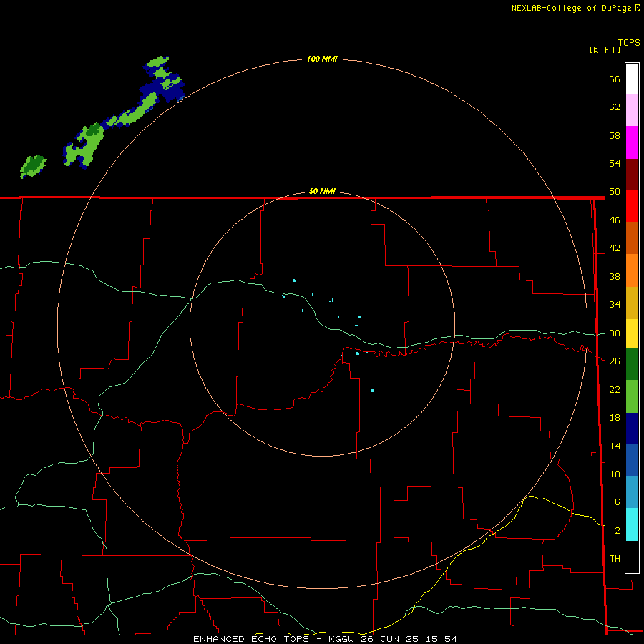Click the '30' scale value
Screen dimensions: 644x644
click(615, 333)
